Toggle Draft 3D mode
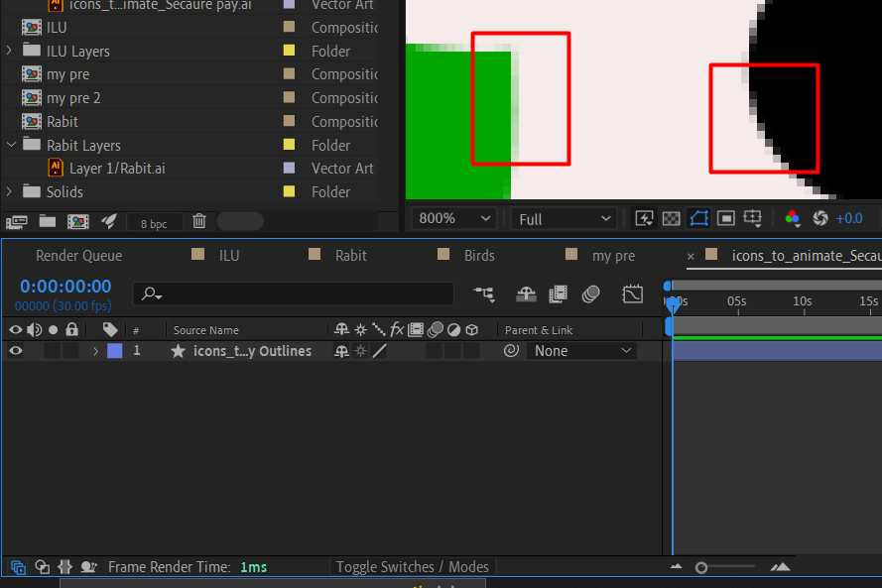The image size is (882, 588). (525, 294)
